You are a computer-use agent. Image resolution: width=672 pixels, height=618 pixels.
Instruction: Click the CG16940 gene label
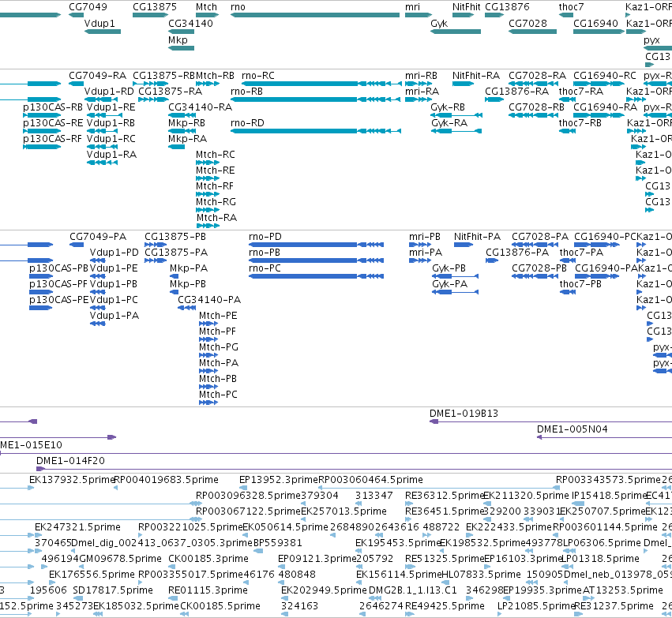tap(595, 23)
